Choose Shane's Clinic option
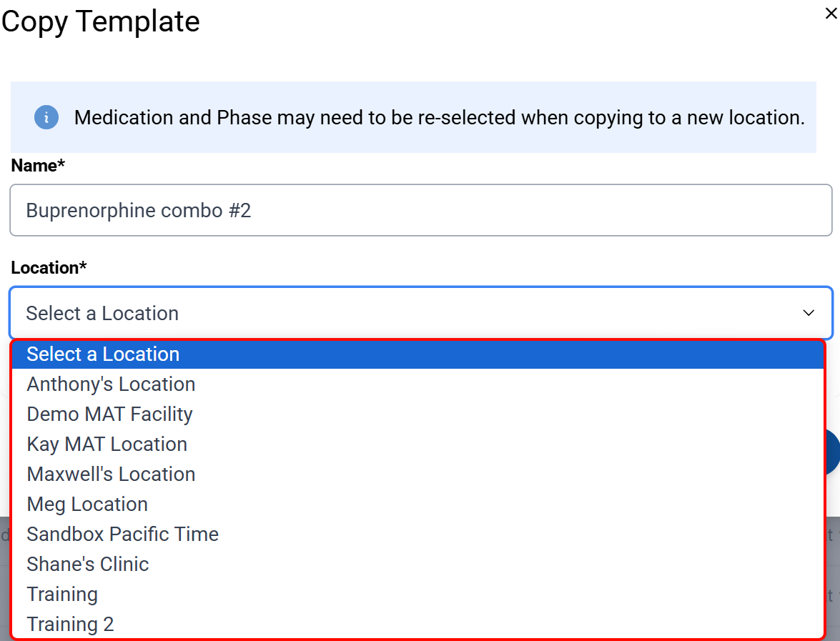Image resolution: width=840 pixels, height=641 pixels. 88,565
